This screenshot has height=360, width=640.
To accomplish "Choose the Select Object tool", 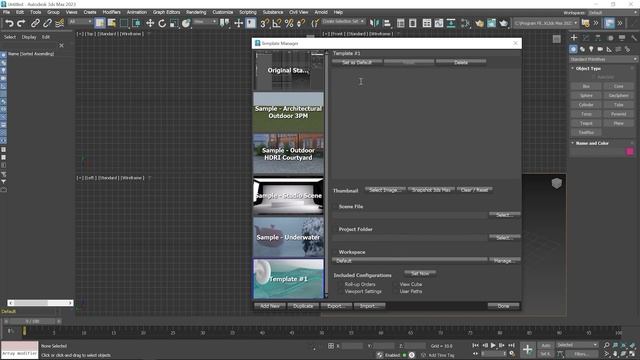I will pyautogui.click(x=100, y=23).
